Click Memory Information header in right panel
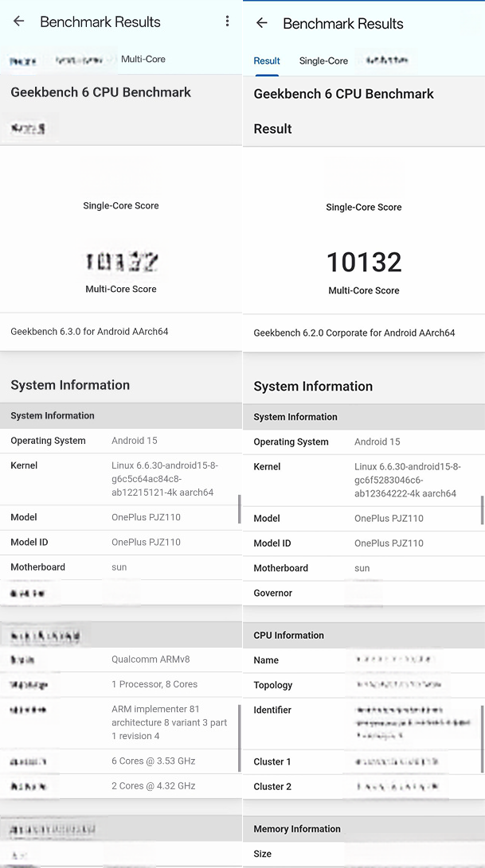 click(296, 829)
